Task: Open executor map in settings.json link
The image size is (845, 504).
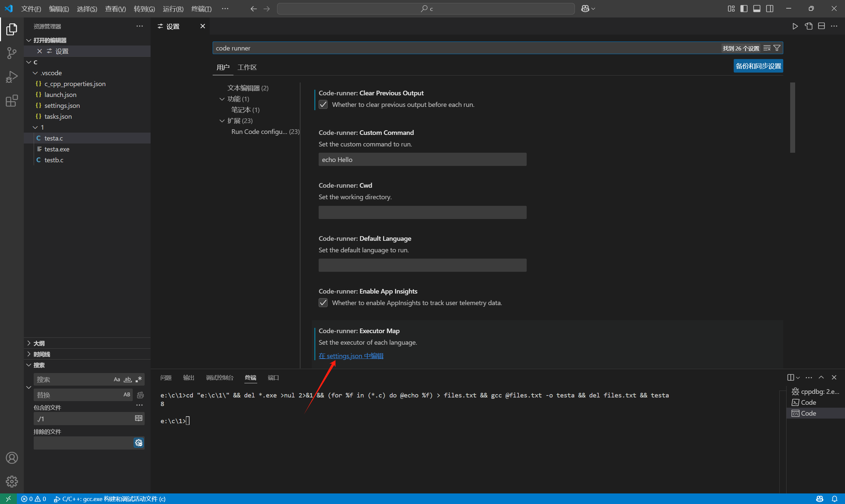Action: coord(351,356)
